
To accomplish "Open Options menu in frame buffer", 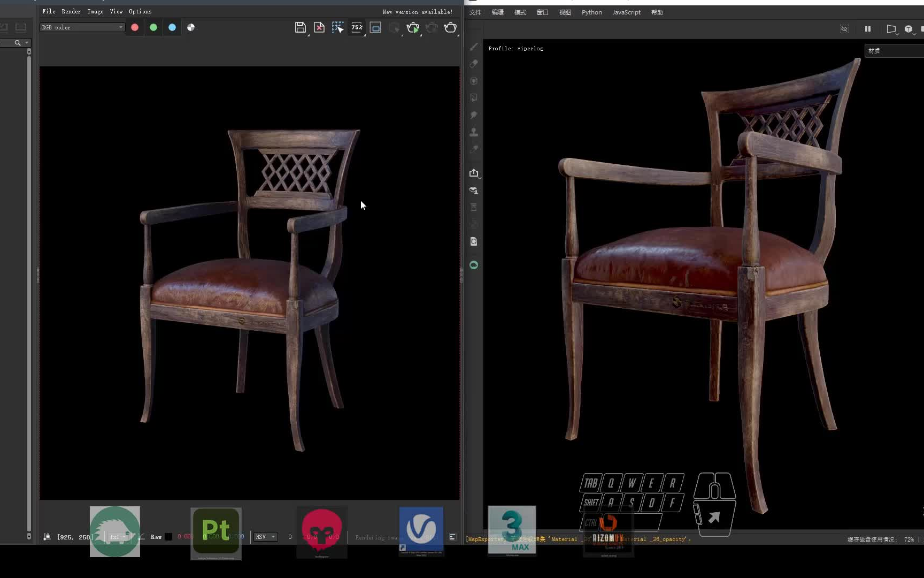I will point(140,11).
